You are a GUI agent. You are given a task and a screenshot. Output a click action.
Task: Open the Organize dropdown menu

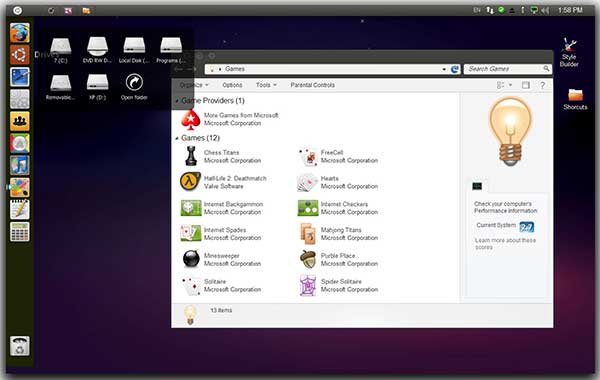pyautogui.click(x=194, y=85)
